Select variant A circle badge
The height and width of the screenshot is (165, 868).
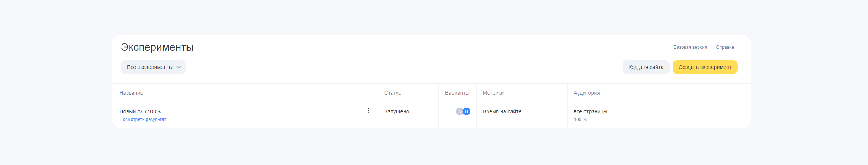click(x=459, y=111)
